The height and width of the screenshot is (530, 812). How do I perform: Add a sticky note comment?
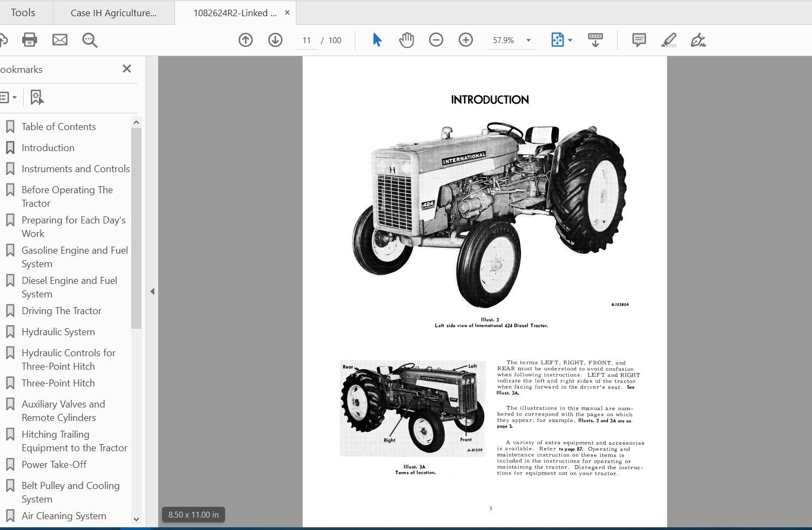pos(638,39)
